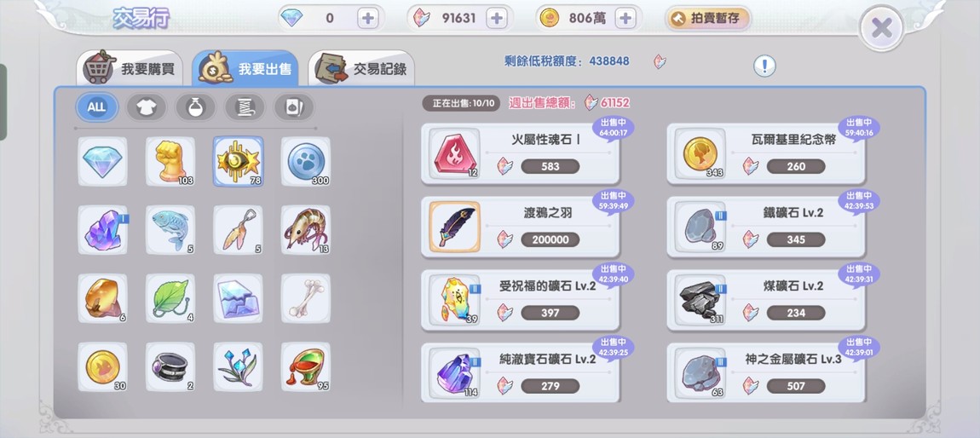The height and width of the screenshot is (438, 980).
Task: Select the amber stone item
Action: [x=102, y=298]
